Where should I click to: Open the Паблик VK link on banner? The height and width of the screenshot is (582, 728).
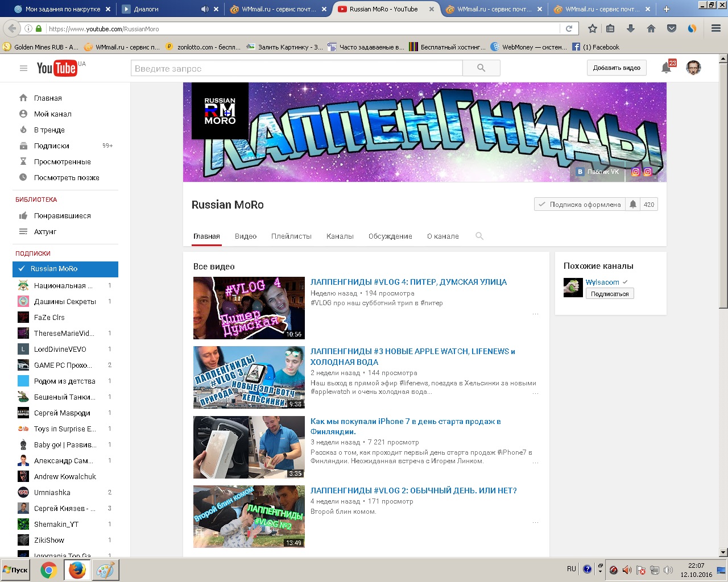(598, 172)
